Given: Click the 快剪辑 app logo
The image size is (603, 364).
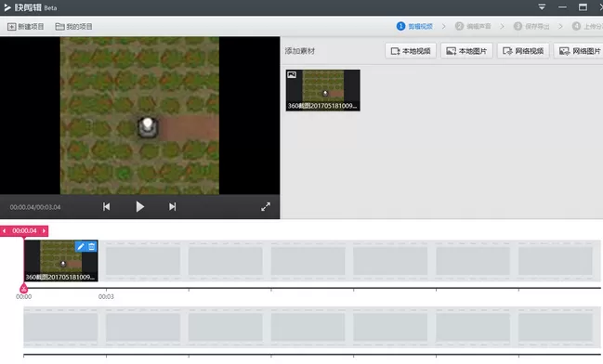Looking at the screenshot, I should pyautogui.click(x=7, y=7).
